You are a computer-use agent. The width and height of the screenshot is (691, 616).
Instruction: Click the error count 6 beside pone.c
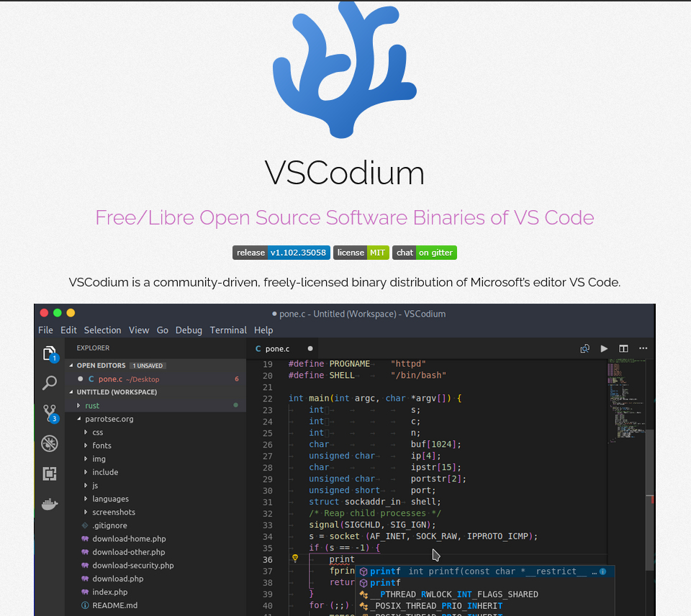237,379
